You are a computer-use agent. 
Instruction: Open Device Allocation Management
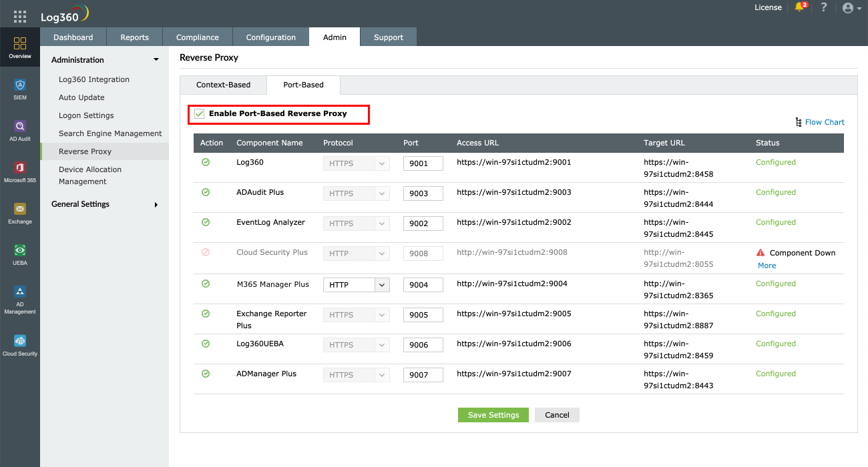pos(90,175)
